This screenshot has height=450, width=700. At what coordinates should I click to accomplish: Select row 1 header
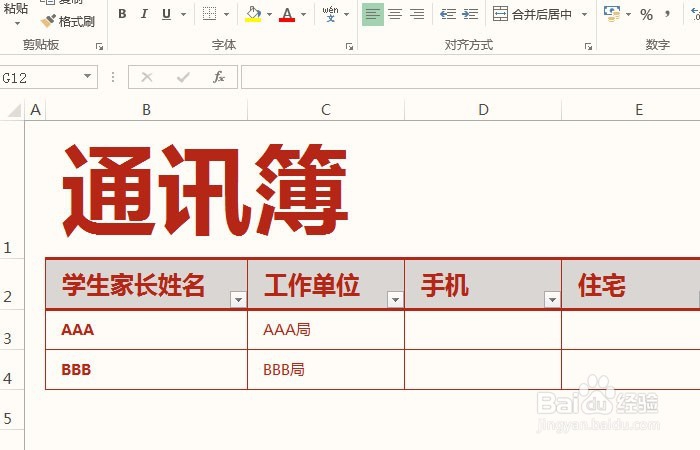click(12, 189)
